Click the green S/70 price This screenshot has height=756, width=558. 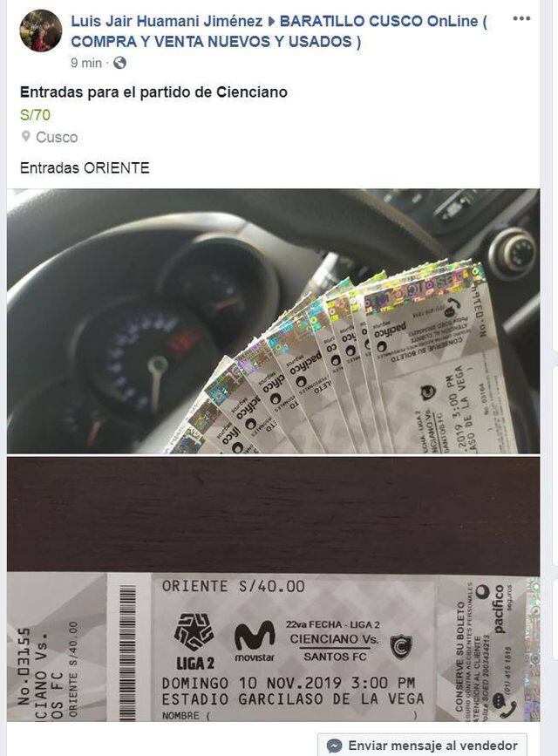[x=35, y=115]
